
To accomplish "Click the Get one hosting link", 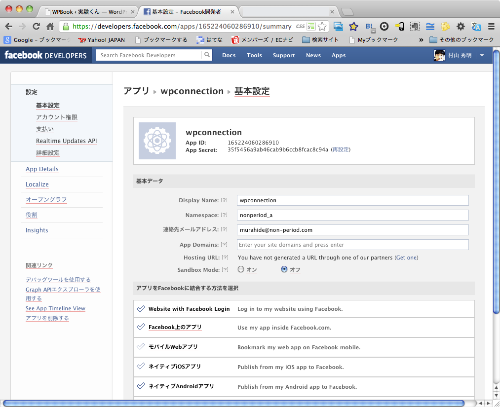I will [x=406, y=257].
